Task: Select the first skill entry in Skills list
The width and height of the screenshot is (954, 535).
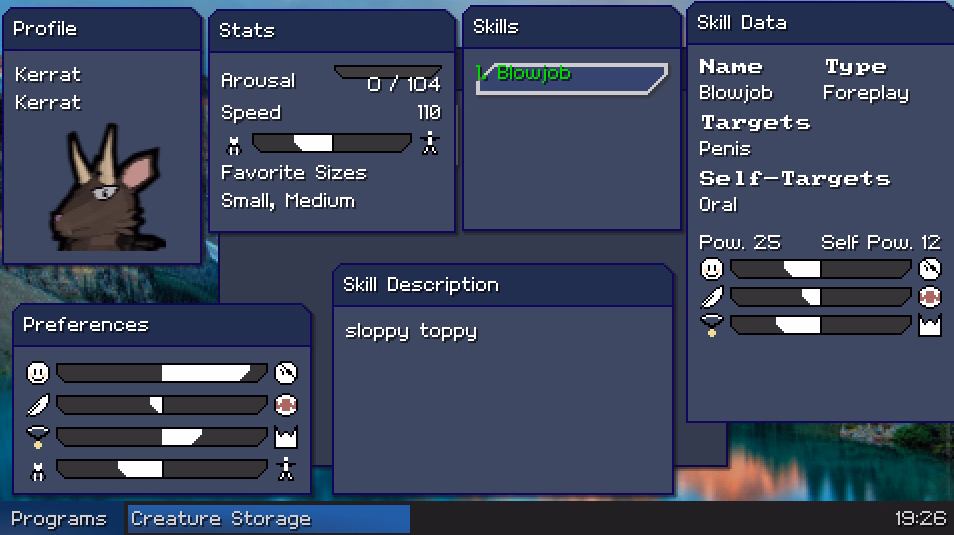Action: [x=571, y=79]
